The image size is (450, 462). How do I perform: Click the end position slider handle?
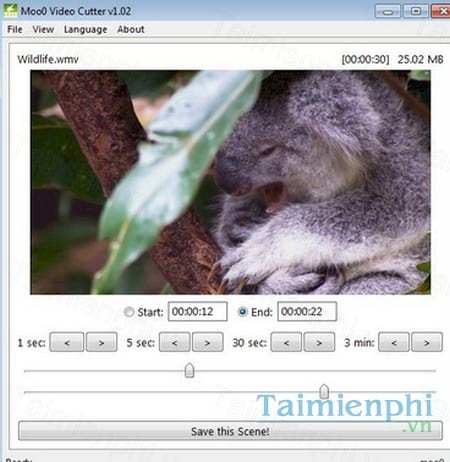pyautogui.click(x=324, y=392)
